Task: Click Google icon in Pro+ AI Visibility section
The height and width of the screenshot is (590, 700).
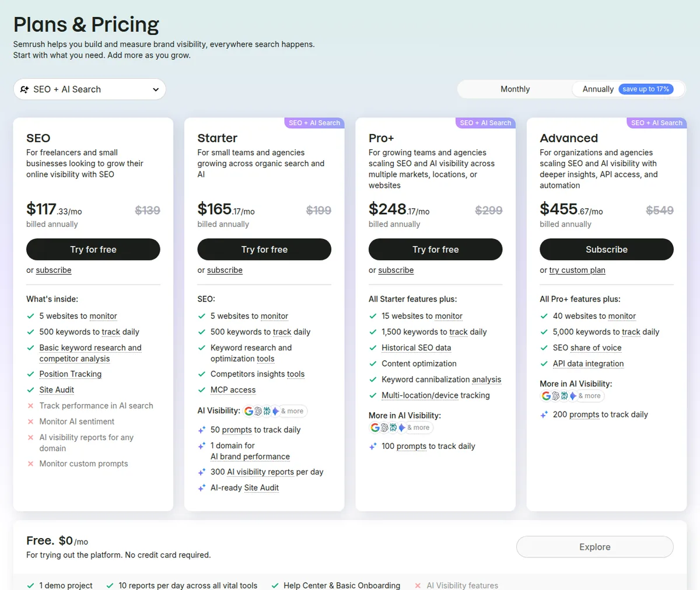Action: 375,427
